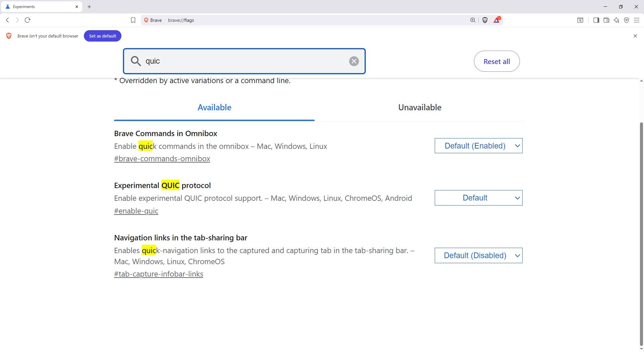Image resolution: width=644 pixels, height=352 pixels.
Task: Click the Brave Commands in Omnibox heading
Action: [166, 133]
